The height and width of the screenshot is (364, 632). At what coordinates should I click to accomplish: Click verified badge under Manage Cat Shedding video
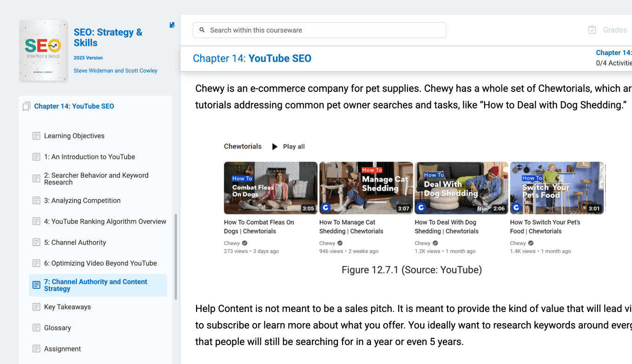(x=340, y=243)
